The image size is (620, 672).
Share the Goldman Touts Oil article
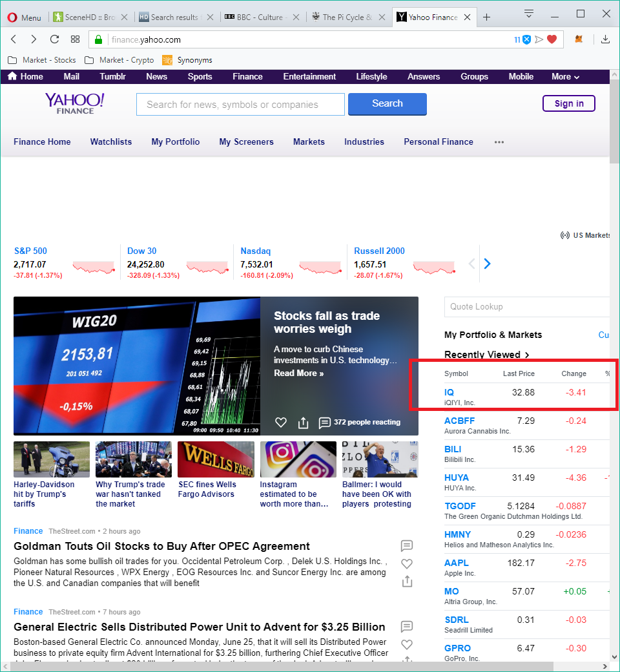pyautogui.click(x=407, y=581)
